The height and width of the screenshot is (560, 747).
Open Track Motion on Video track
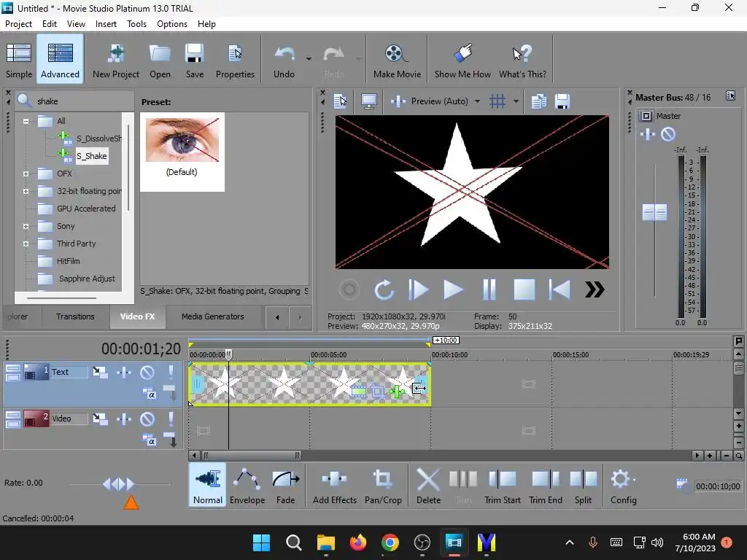(100, 419)
